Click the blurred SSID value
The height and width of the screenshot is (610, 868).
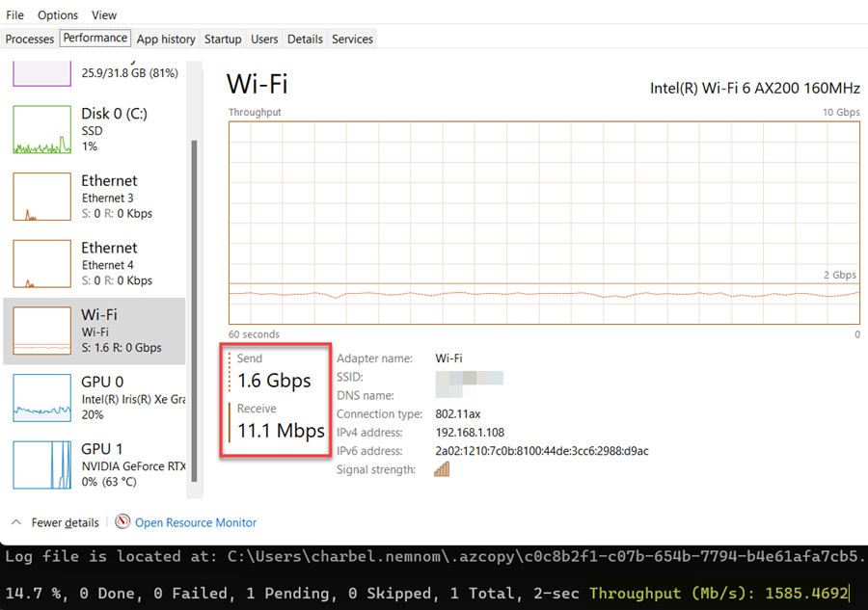coord(469,384)
